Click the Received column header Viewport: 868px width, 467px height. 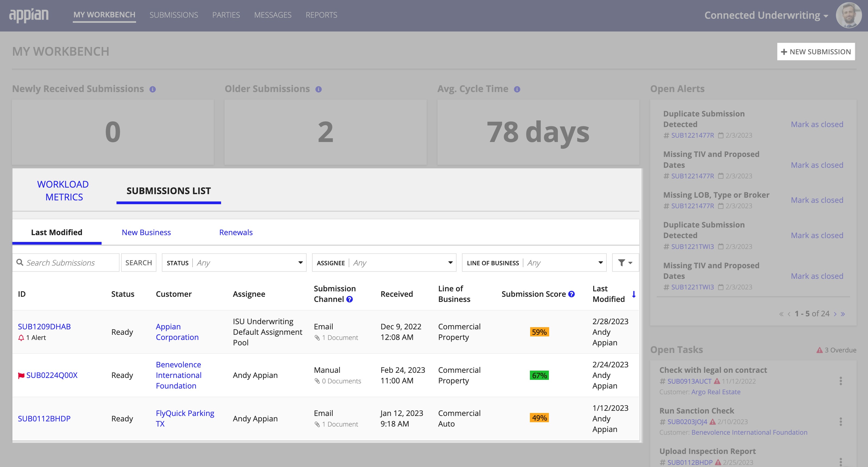(x=397, y=294)
